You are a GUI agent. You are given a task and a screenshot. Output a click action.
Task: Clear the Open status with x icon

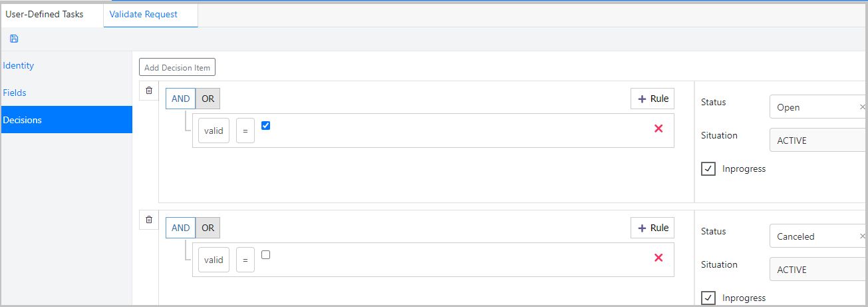tap(863, 107)
